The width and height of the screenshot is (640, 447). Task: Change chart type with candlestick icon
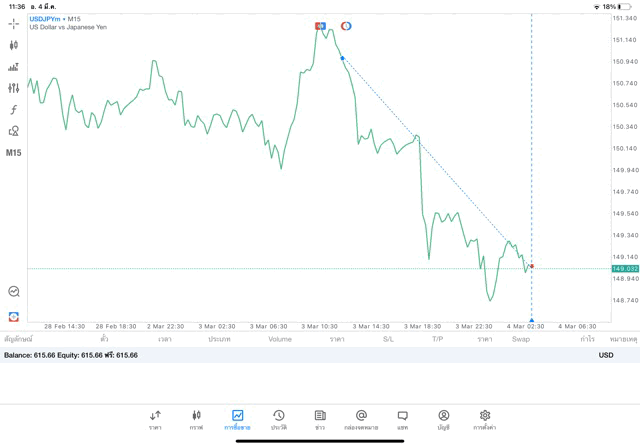pyautogui.click(x=13, y=45)
